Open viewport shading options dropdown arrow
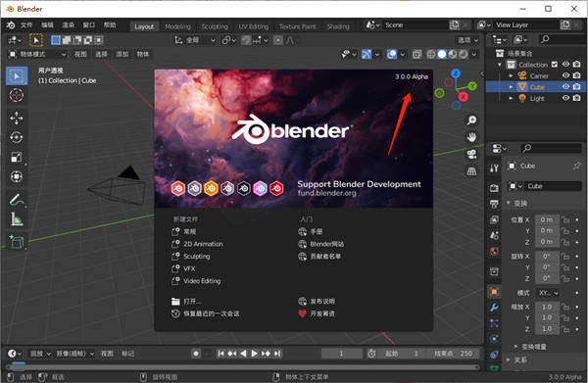This screenshot has height=383, width=588. 474,54
